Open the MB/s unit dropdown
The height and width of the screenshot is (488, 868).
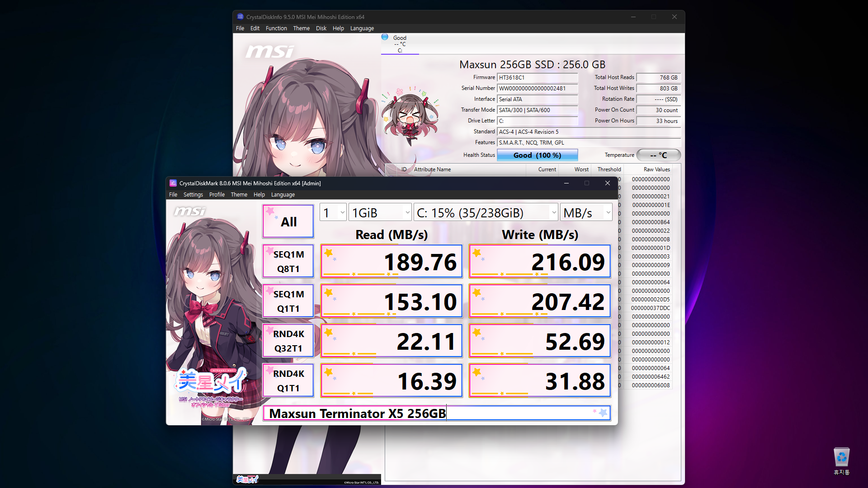[586, 212]
